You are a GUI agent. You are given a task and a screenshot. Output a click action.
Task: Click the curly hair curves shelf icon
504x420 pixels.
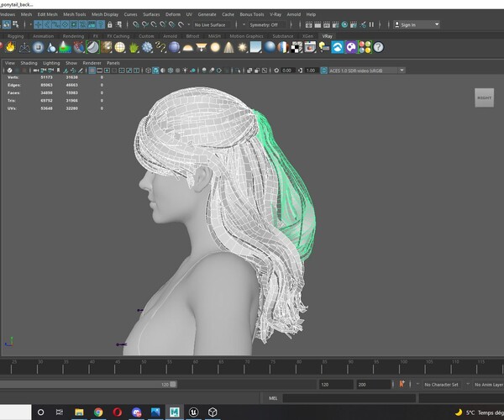click(x=160, y=47)
